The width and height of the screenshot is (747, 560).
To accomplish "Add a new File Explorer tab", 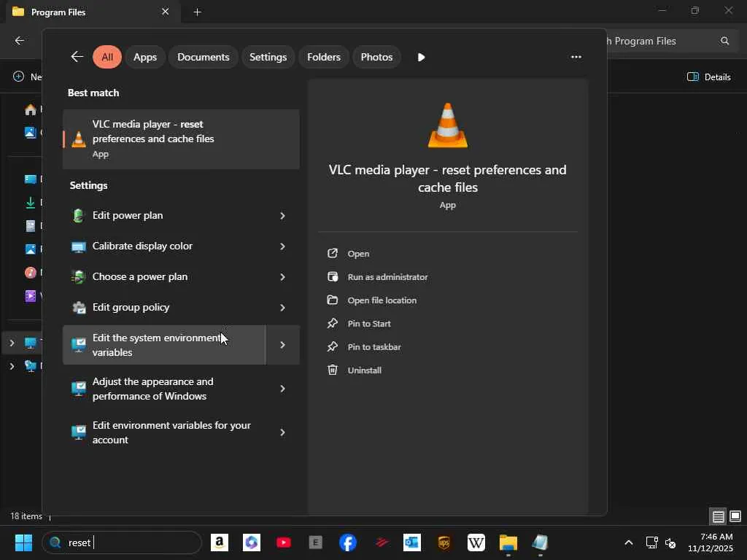I will 197,12.
